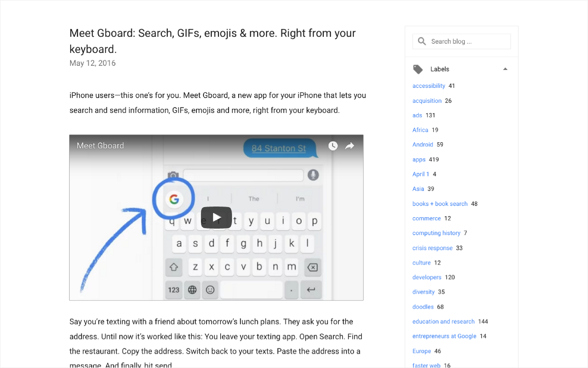The image size is (588, 368).
Task: Open the entrepreneurs at Google label
Action: (444, 336)
